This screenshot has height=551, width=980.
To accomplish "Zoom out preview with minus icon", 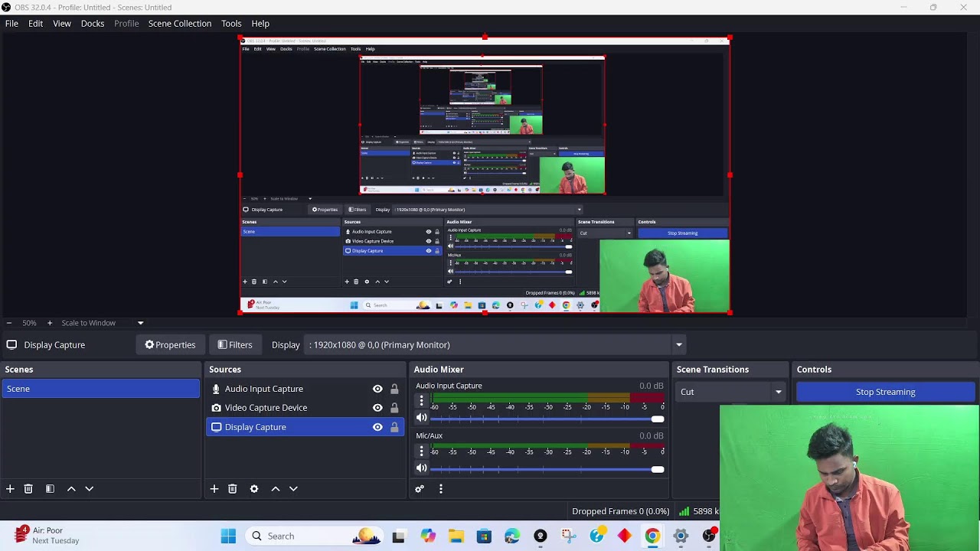I will click(x=9, y=323).
